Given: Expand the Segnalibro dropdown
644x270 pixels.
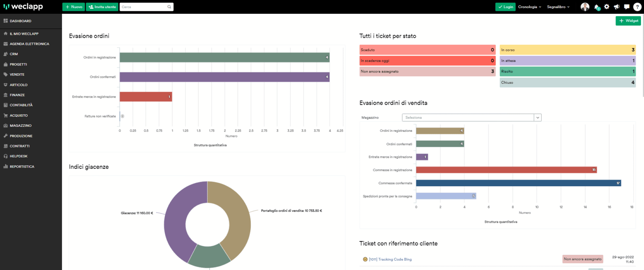Looking at the screenshot, I should [558, 6].
